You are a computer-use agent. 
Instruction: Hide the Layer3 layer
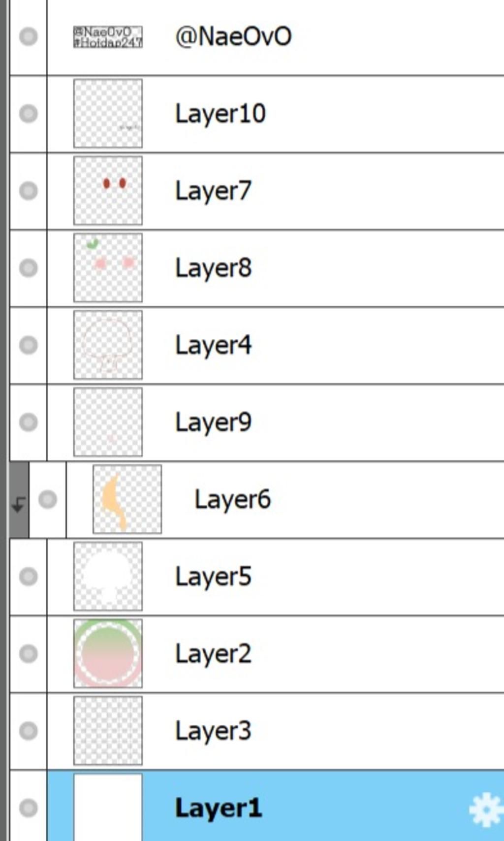point(28,730)
